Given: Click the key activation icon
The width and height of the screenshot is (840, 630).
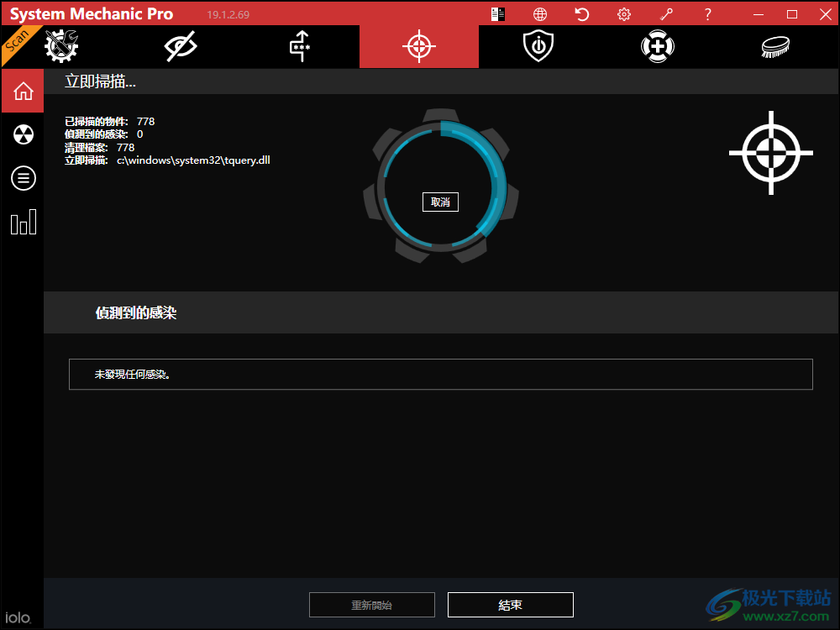Looking at the screenshot, I should [666, 14].
